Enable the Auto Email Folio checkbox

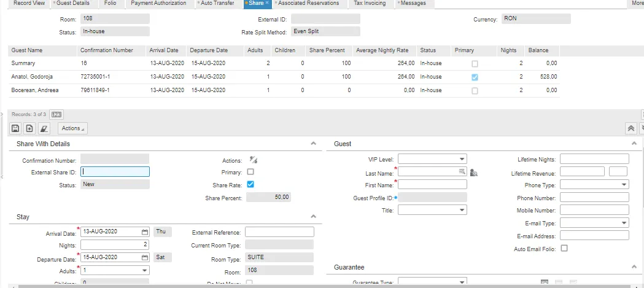[564, 248]
